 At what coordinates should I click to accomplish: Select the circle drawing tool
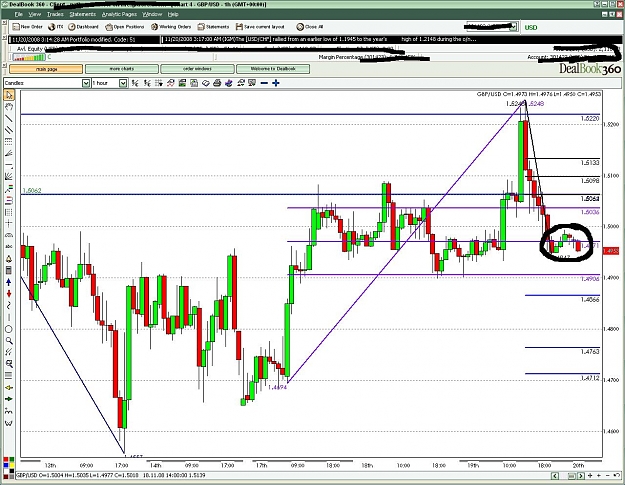pos(9,329)
